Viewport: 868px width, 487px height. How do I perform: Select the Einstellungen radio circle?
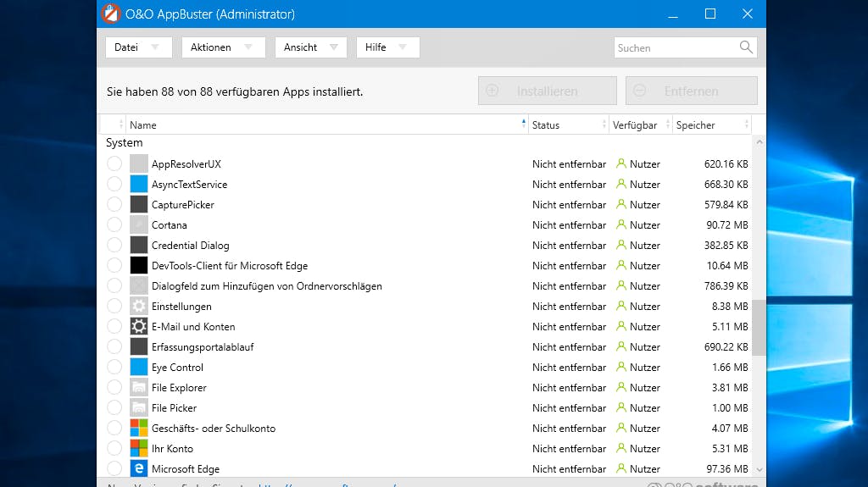click(114, 306)
